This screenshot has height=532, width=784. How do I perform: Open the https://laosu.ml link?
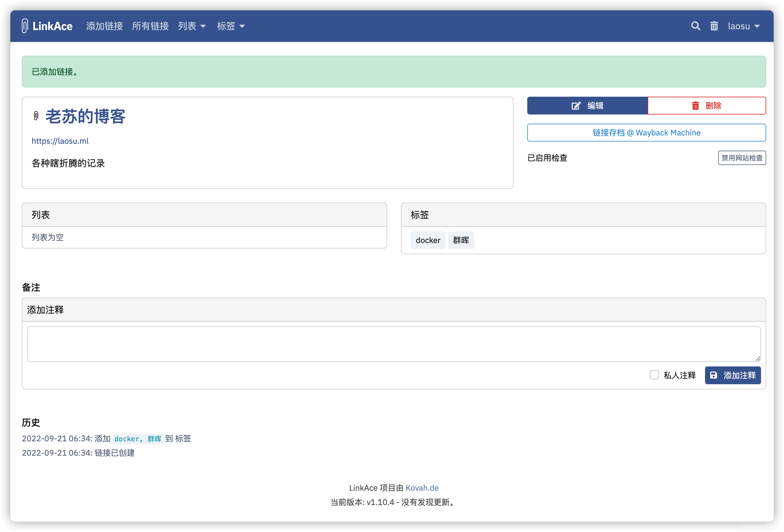60,141
